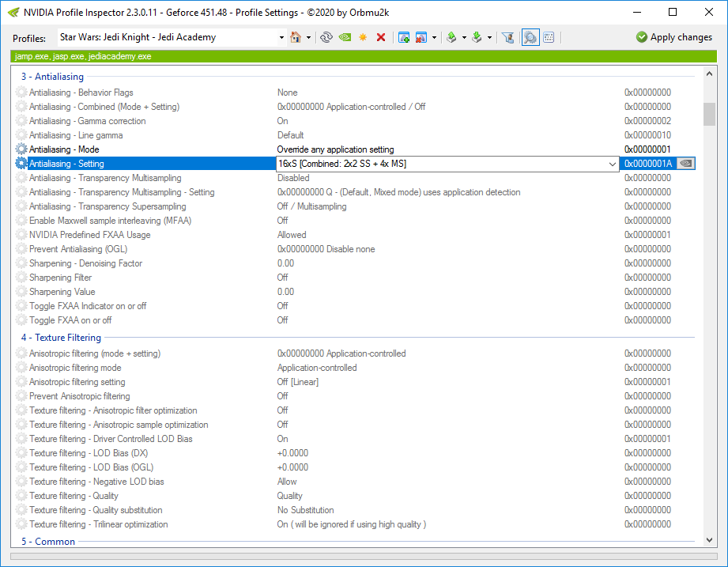Image resolution: width=728 pixels, height=567 pixels.
Task: Click Apply changes button
Action: click(673, 37)
